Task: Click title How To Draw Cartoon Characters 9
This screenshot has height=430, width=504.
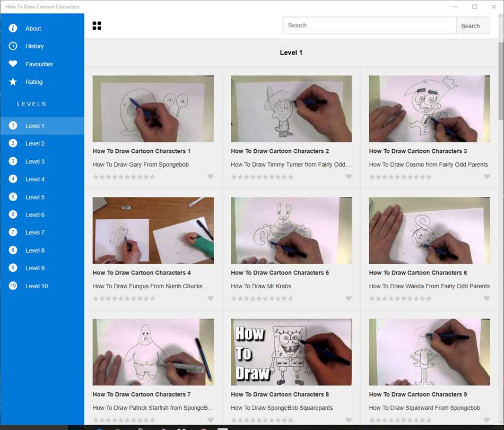Action: [418, 394]
